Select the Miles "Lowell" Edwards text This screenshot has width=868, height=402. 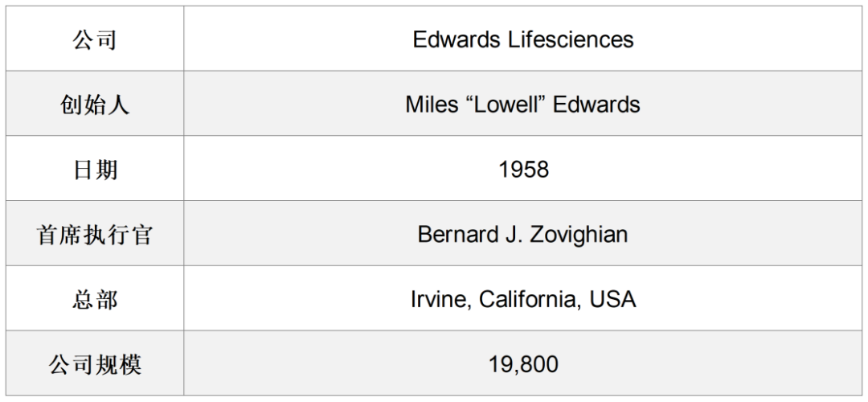coord(522,104)
